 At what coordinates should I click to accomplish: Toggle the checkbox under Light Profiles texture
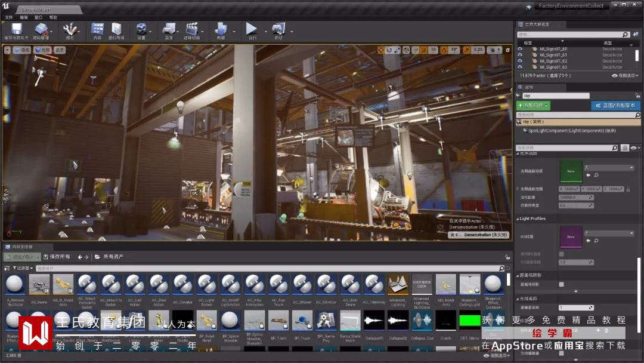(x=561, y=254)
